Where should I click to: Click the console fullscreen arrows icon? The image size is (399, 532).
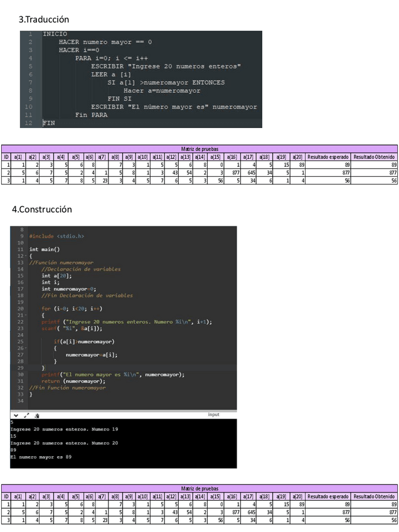click(26, 415)
